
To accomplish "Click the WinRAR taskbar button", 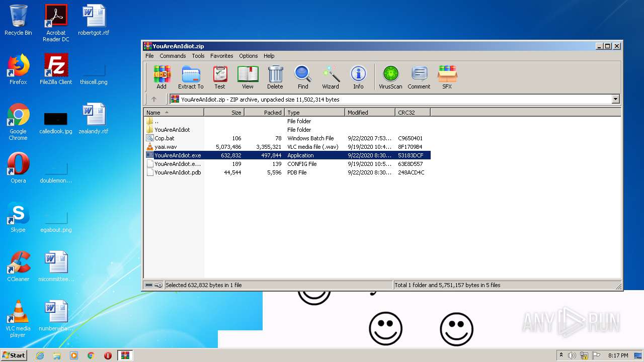I will (x=125, y=355).
